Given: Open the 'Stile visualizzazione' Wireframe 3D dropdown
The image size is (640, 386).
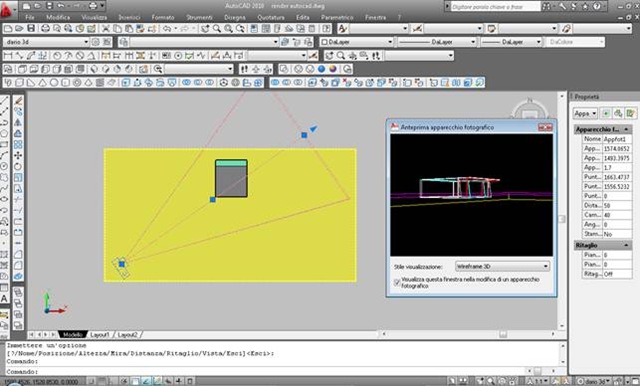Looking at the screenshot, I should (x=502, y=266).
